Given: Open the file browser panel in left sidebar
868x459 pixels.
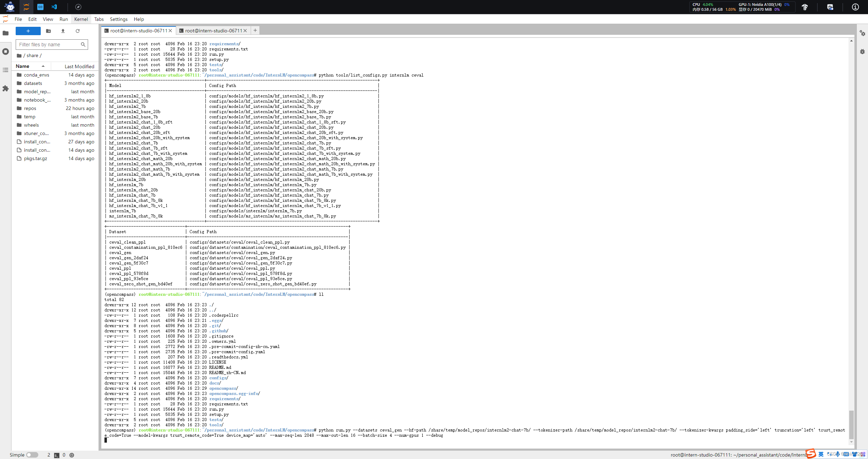Looking at the screenshot, I should click(6, 34).
